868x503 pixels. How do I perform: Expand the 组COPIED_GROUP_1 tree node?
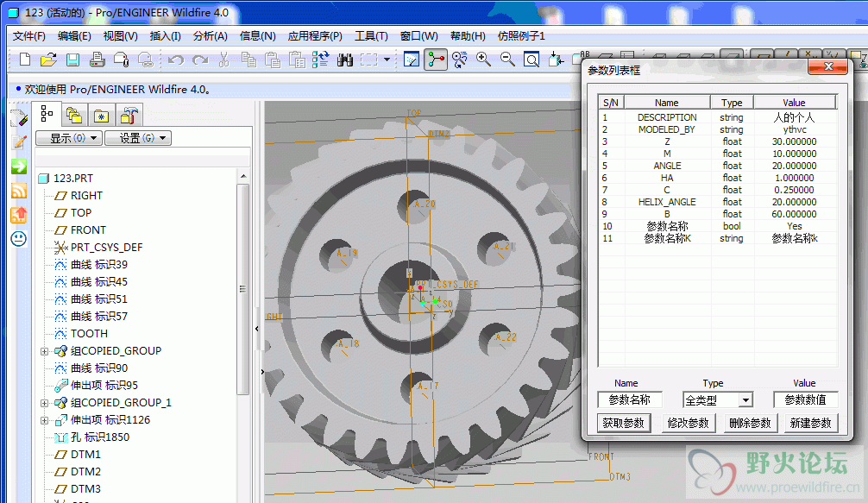click(44, 404)
